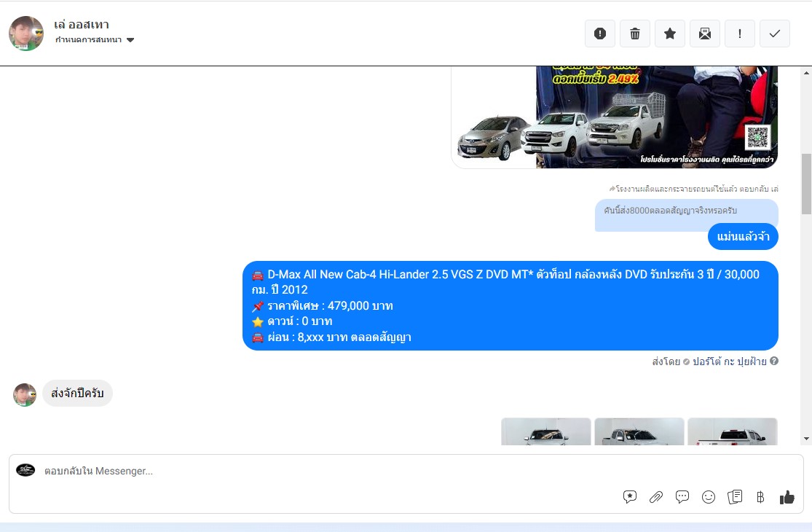This screenshot has height=532, width=812.
Task: Open the speech bubble icon in composer
Action: 682,497
